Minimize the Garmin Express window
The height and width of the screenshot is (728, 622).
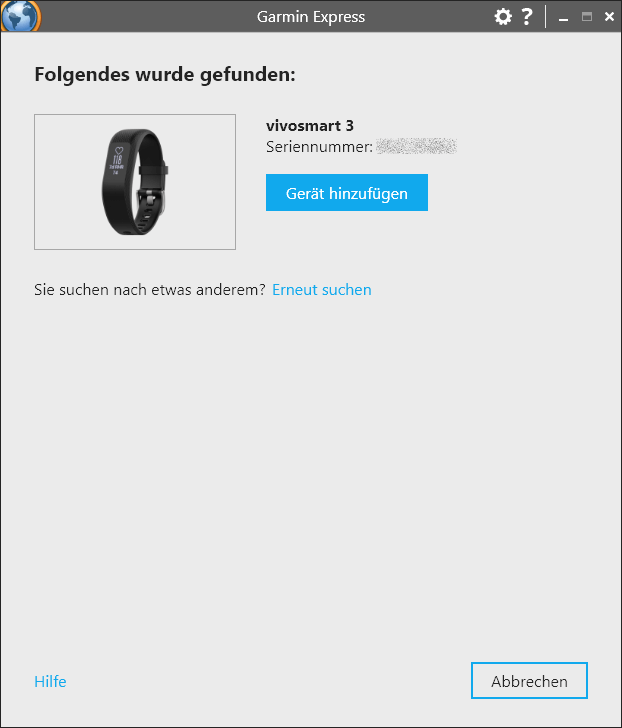point(564,18)
